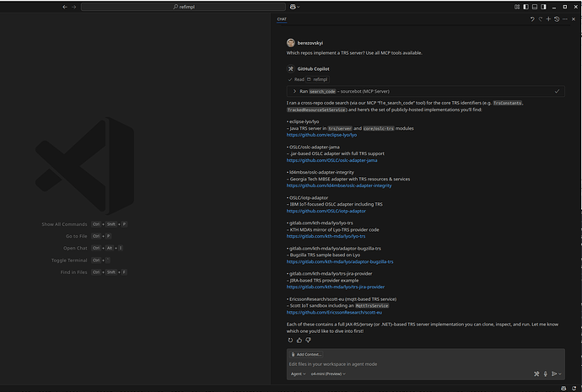
Task: Go forward with the right arrow
Action: [x=74, y=7]
